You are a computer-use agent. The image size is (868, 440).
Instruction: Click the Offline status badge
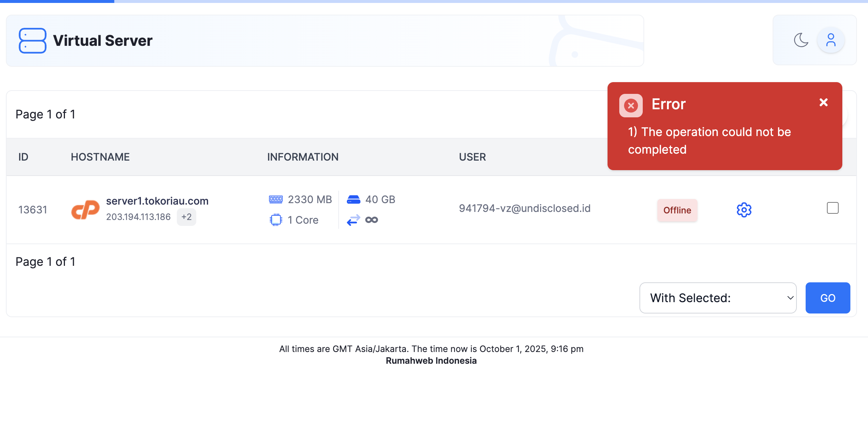(677, 210)
